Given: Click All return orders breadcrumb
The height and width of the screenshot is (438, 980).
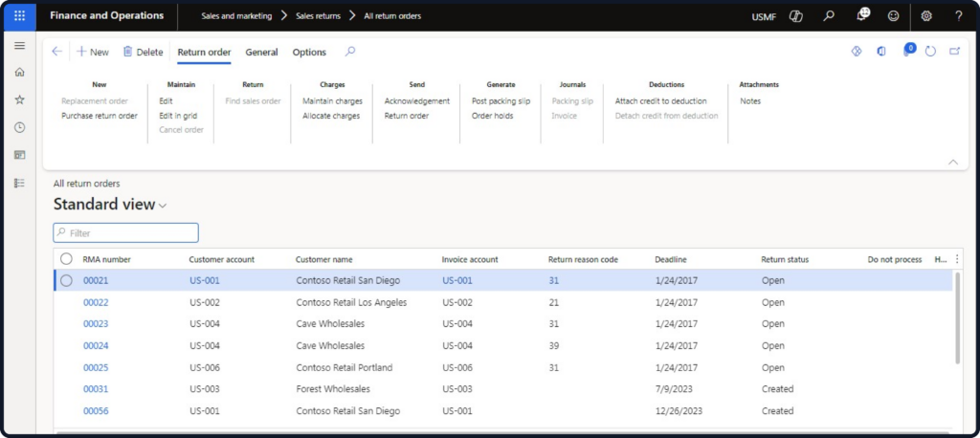Looking at the screenshot, I should click(392, 16).
